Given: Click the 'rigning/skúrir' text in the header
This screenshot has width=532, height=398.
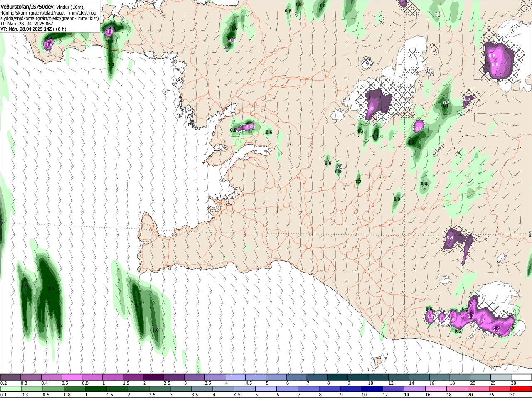Looking at the screenshot, I should point(14,13).
